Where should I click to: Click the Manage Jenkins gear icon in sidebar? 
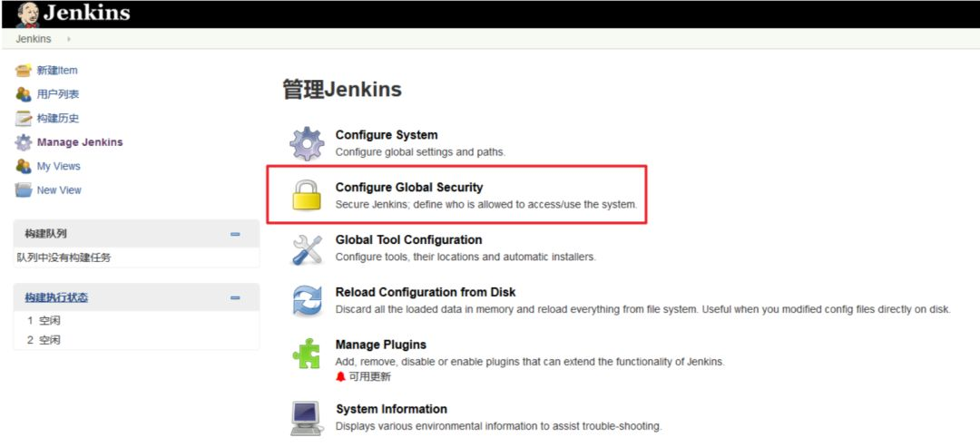(23, 142)
